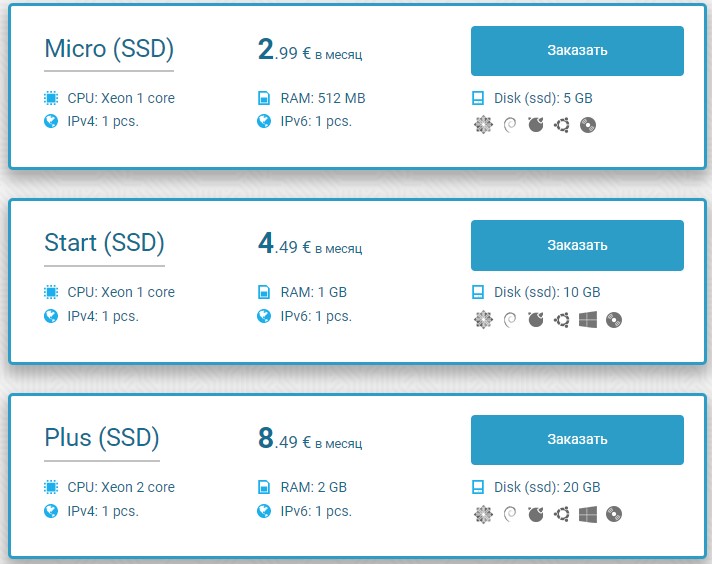The image size is (712, 564).
Task: Click the Windows logo in Plus (SSD) plan
Action: pos(588,514)
